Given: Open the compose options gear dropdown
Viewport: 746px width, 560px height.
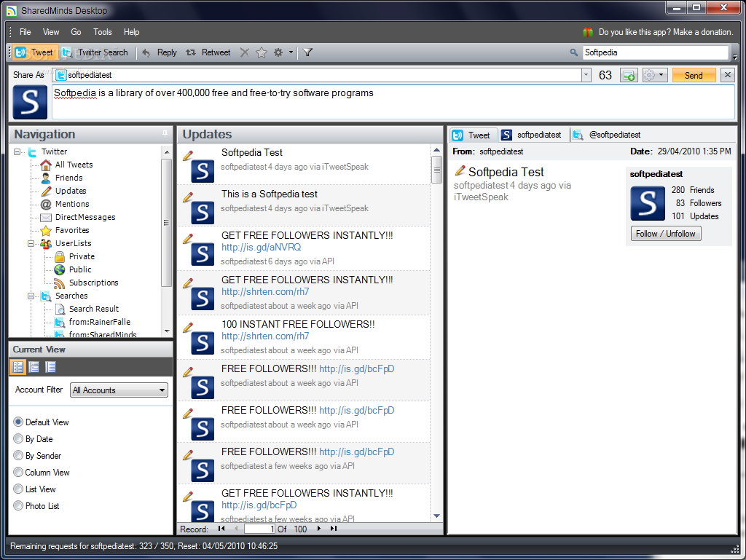Looking at the screenshot, I should point(655,75).
